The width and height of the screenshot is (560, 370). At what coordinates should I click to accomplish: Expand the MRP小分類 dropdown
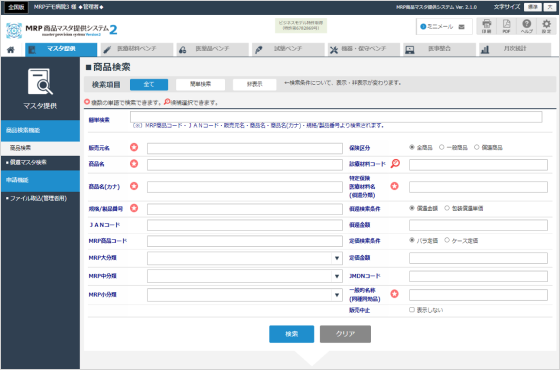(245, 295)
